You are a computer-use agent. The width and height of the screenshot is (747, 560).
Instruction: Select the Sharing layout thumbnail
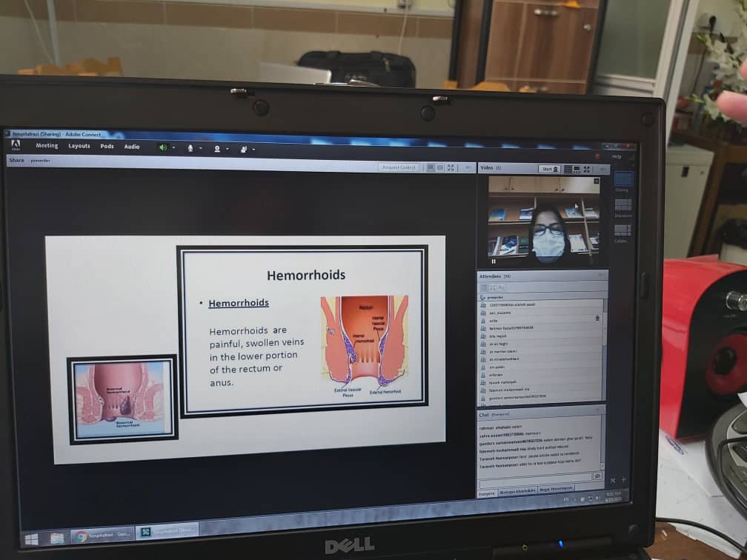pyautogui.click(x=622, y=179)
